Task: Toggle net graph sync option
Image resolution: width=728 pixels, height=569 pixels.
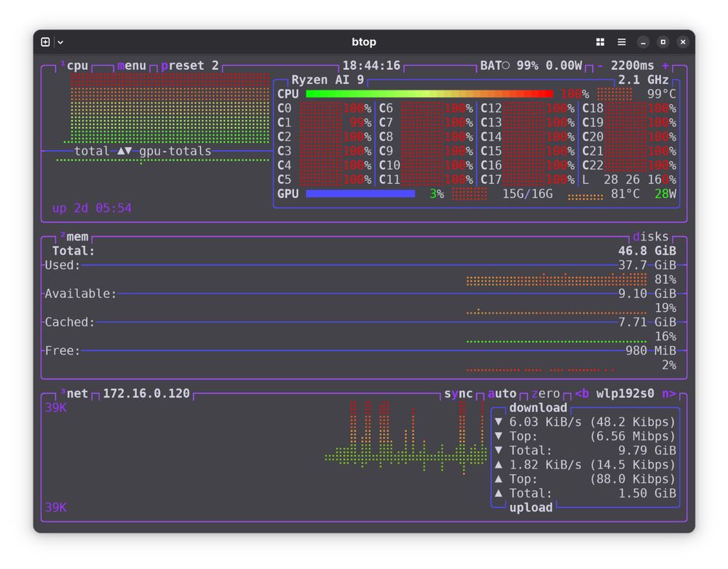Action: pos(458,394)
